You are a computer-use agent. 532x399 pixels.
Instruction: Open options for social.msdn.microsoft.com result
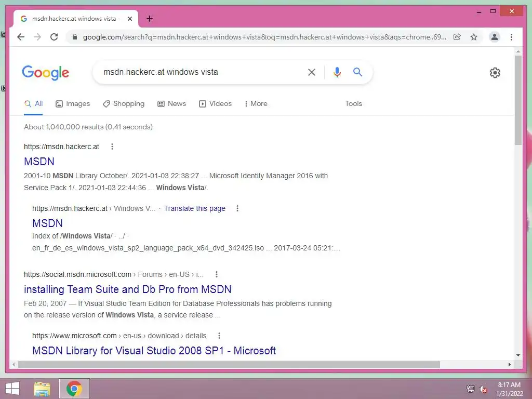coord(217,274)
